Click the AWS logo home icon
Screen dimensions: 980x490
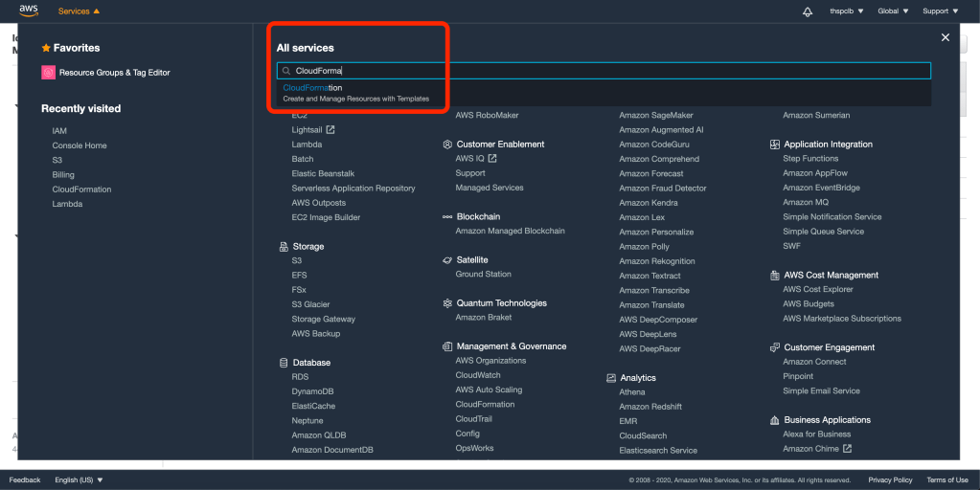(x=29, y=11)
